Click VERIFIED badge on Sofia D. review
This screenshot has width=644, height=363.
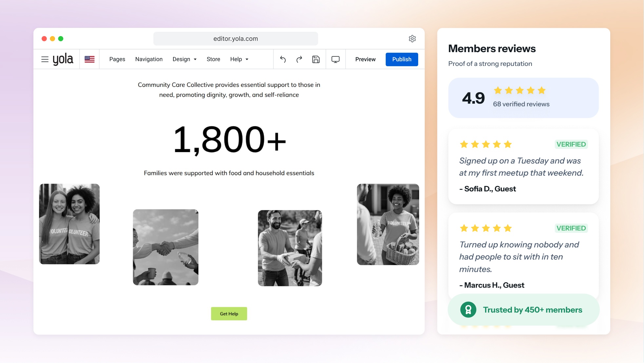point(571,144)
